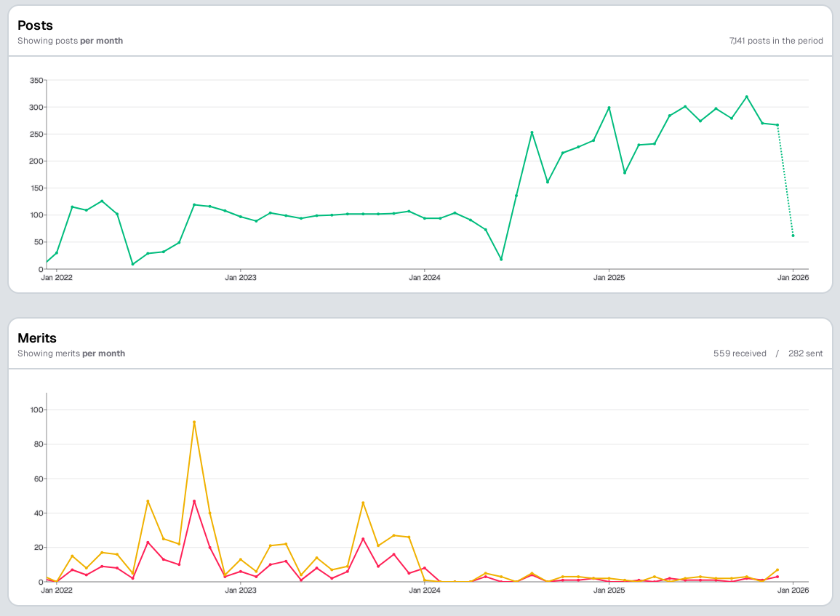Screen dimensions: 840x616
Task: Click the Jan 2026 label on Merits axis
Action: (793, 590)
